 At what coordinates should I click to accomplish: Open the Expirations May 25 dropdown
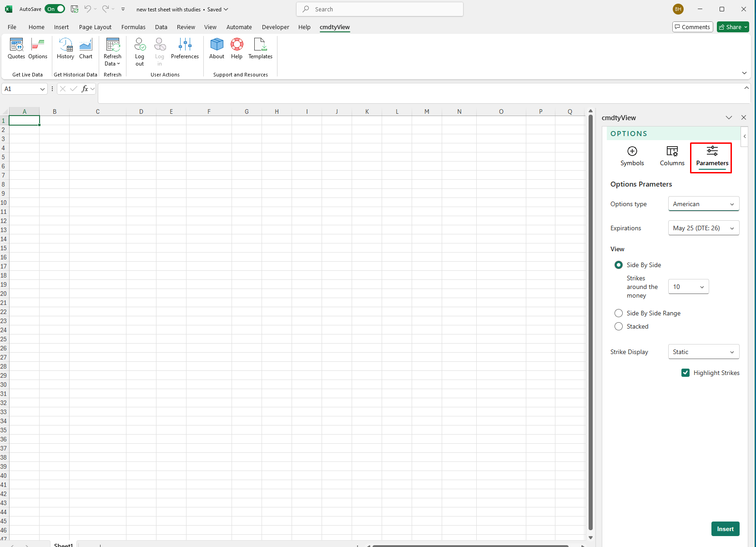coord(703,228)
